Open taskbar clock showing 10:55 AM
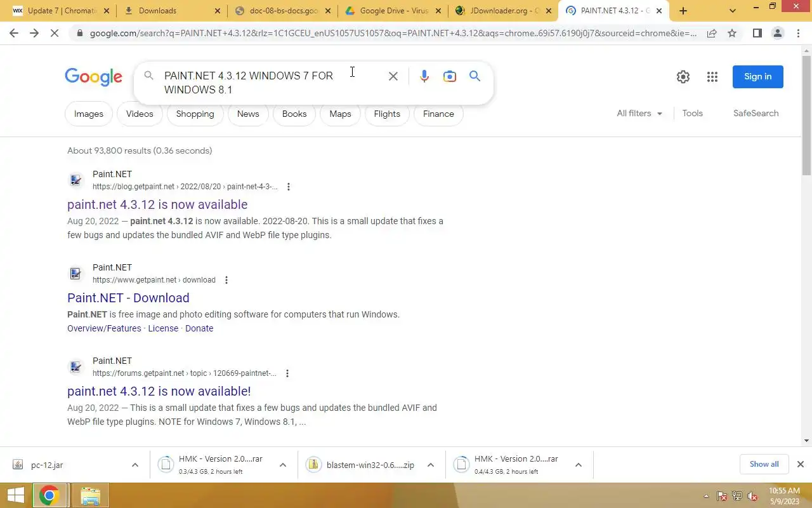This screenshot has height=508, width=812. (x=784, y=496)
